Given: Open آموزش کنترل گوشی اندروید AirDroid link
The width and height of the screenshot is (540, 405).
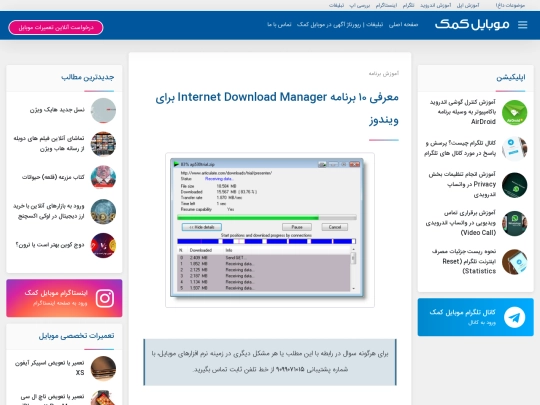Looking at the screenshot, I should (x=463, y=112).
